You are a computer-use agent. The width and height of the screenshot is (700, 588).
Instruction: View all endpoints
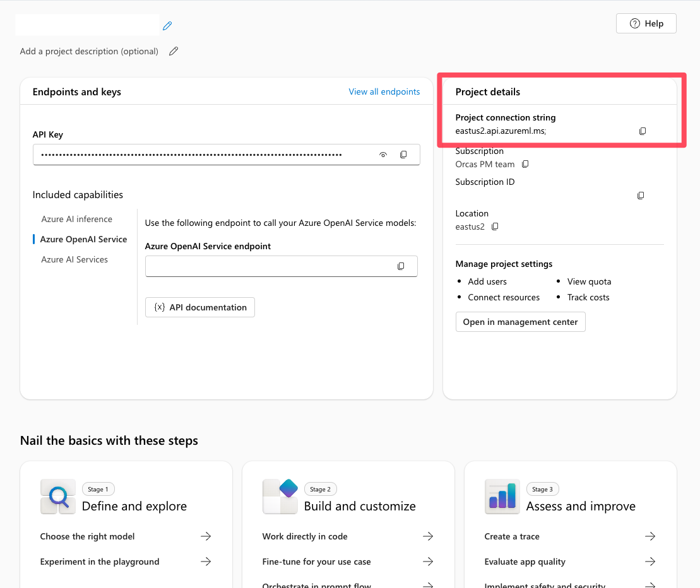384,91
